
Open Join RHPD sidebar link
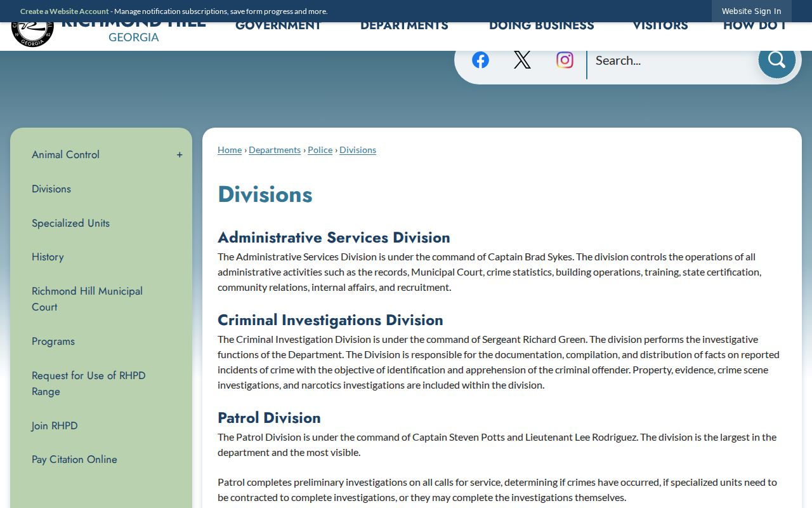click(55, 426)
